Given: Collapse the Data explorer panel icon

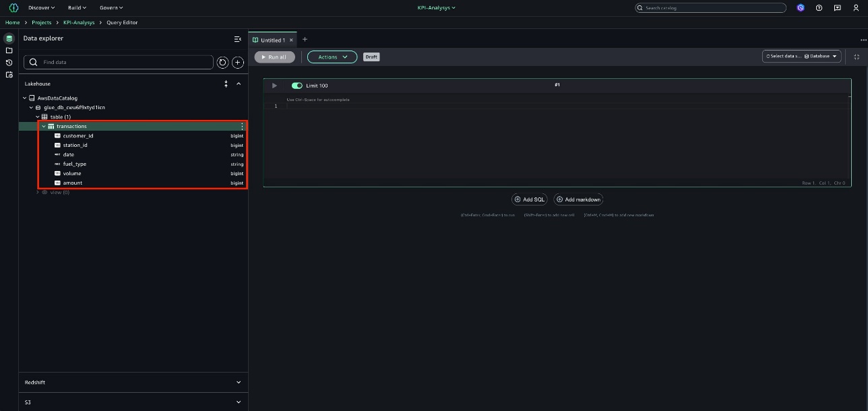Looking at the screenshot, I should 237,39.
